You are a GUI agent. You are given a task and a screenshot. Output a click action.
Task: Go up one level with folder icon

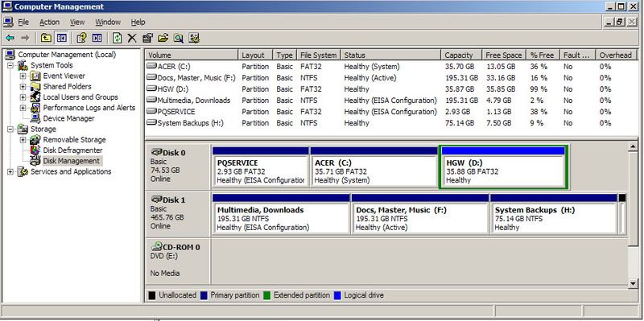coord(46,38)
